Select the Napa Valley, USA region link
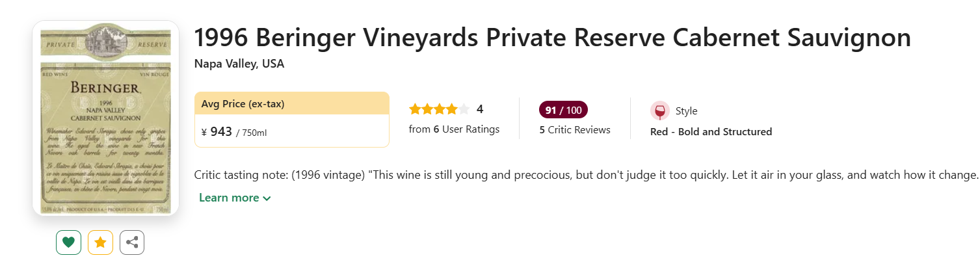The width and height of the screenshot is (980, 275). pyautogui.click(x=239, y=64)
